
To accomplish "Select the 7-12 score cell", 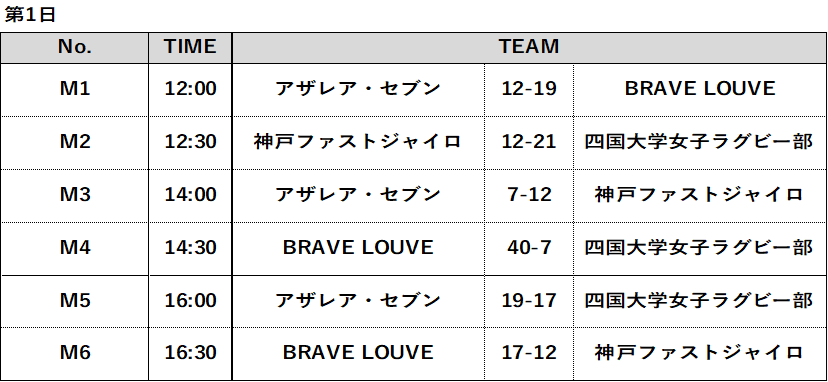I will [529, 194].
